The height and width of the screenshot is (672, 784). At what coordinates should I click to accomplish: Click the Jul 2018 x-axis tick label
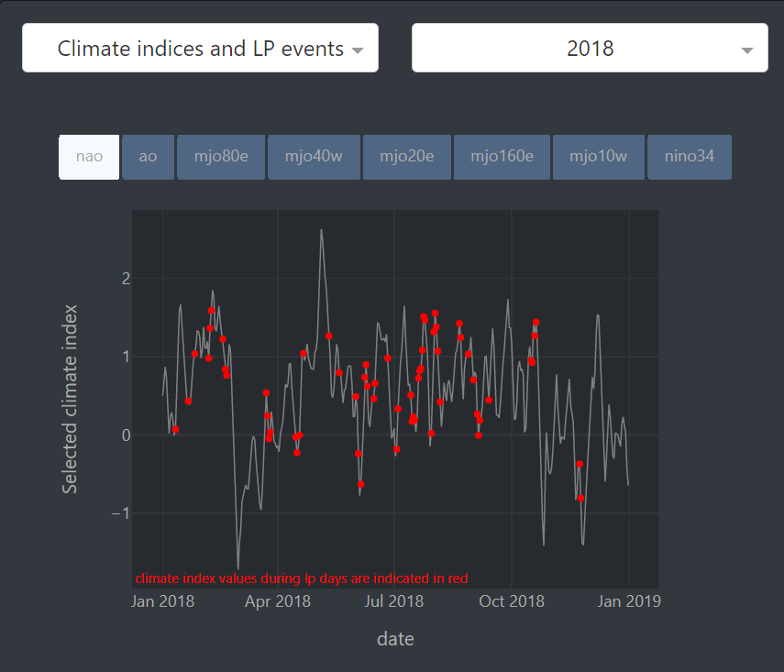(x=393, y=601)
